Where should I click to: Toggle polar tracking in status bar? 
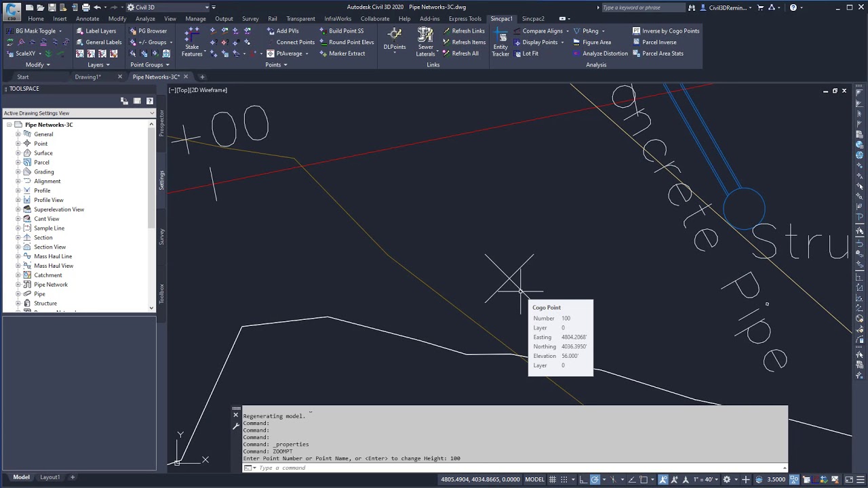coord(595,479)
